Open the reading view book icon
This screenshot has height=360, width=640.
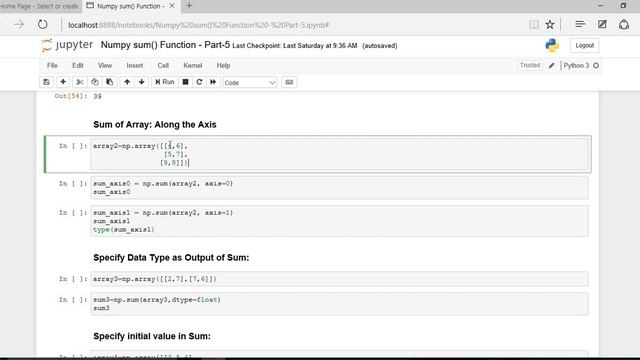534,24
